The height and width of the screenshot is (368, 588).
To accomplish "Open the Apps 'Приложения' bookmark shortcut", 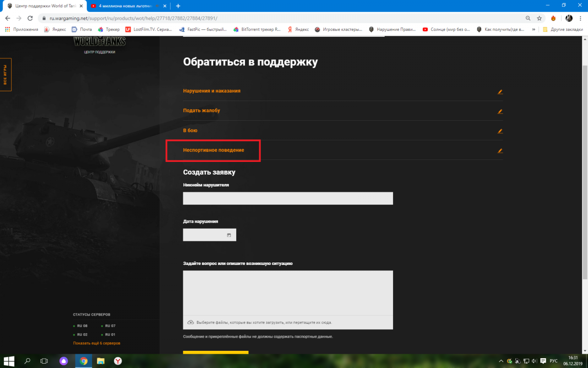I will 21,29.
